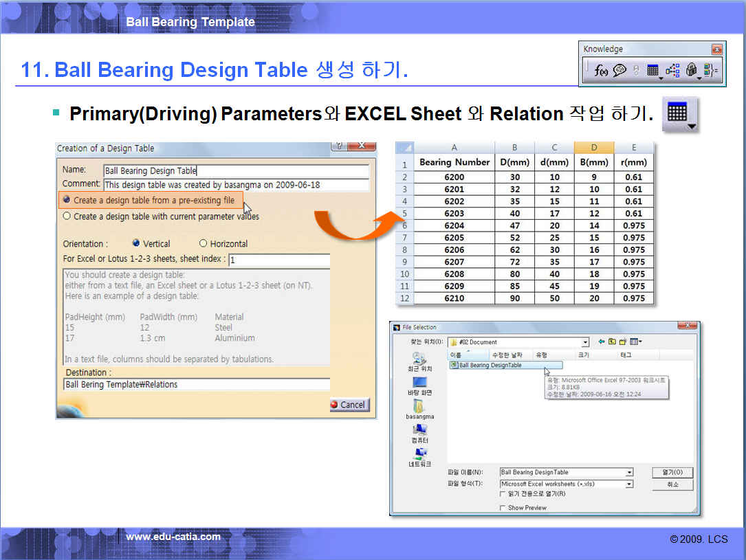Click the 열기(O) open button
746x560 pixels.
[672, 473]
